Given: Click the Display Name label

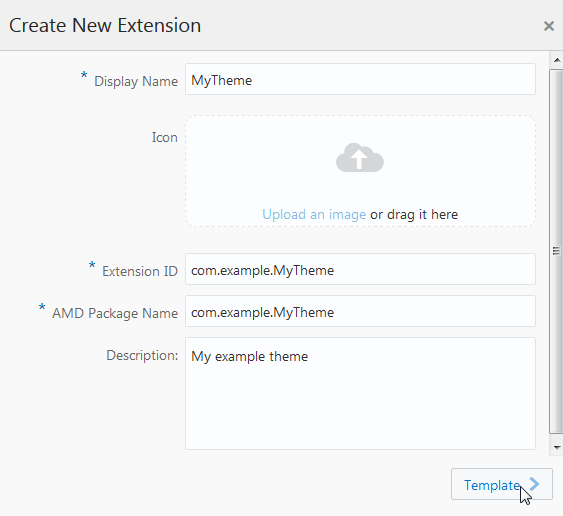Looking at the screenshot, I should click(136, 81).
